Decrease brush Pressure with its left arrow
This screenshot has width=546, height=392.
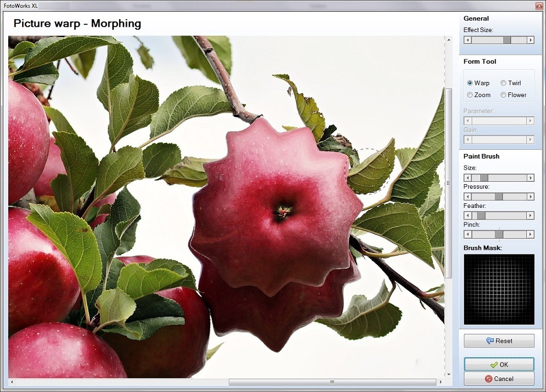click(x=466, y=196)
